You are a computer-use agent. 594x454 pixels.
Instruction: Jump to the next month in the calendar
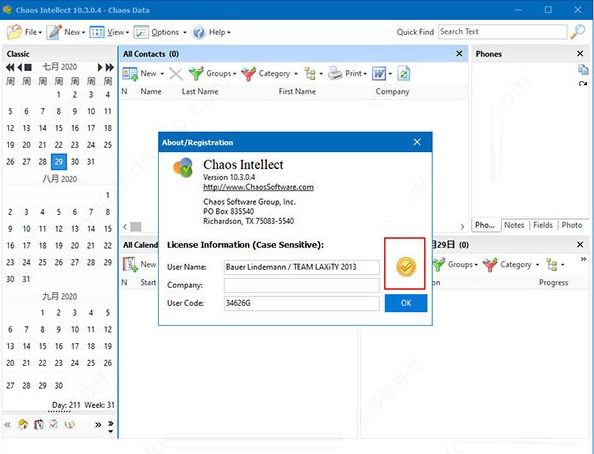coord(100,67)
